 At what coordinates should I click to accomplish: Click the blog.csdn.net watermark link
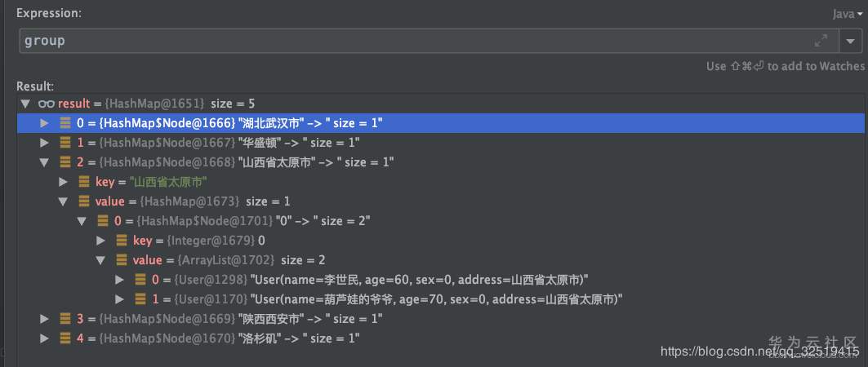(x=759, y=352)
